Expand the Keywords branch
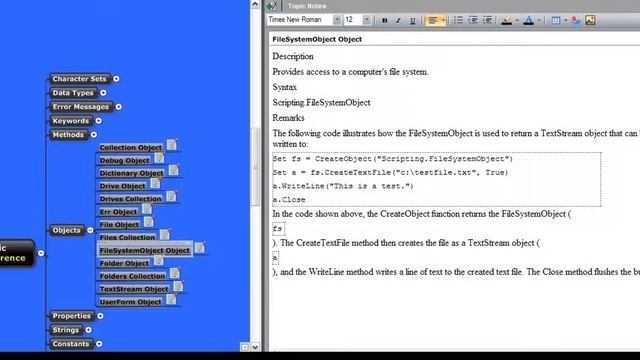Screen dimensions: 640x360 point(98,121)
